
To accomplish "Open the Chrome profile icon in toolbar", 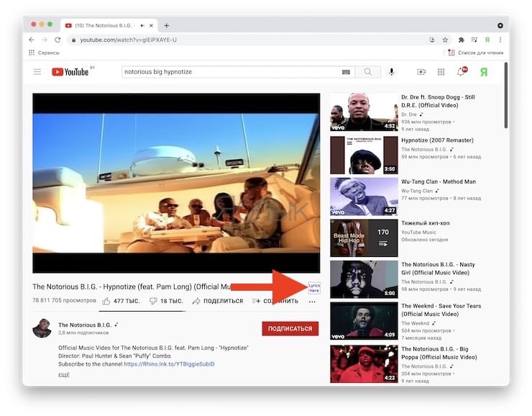I will (x=487, y=40).
